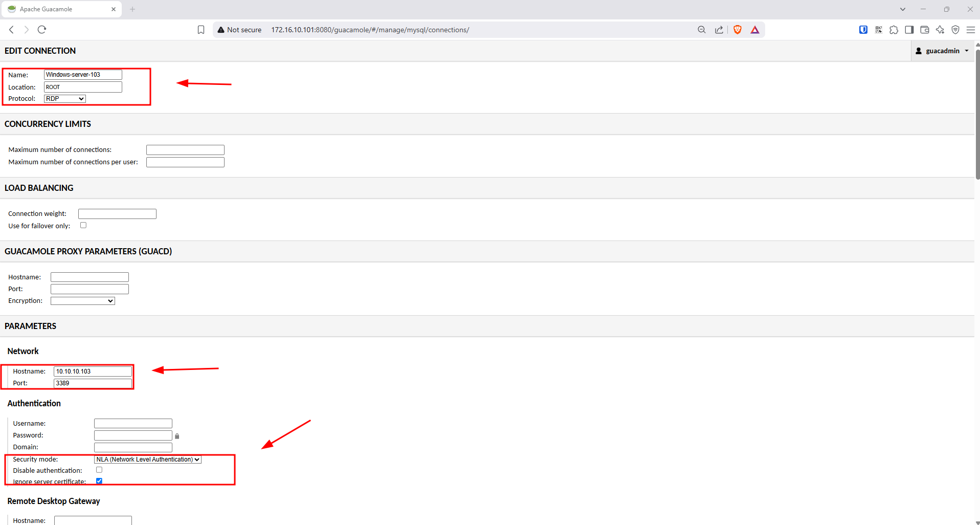Image resolution: width=980 pixels, height=525 pixels.
Task: Click the Authentication Password field
Action: tap(133, 435)
